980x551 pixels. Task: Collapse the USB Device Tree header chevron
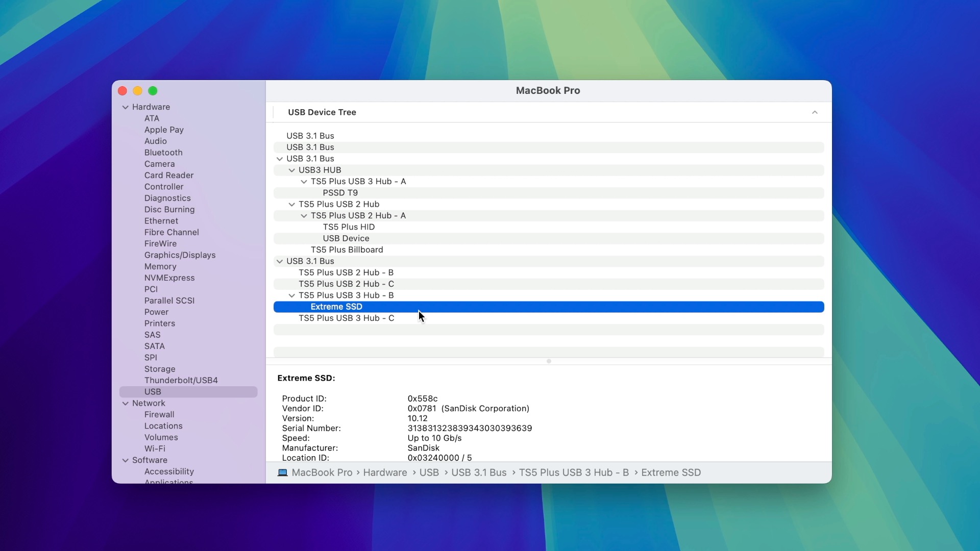coord(815,112)
